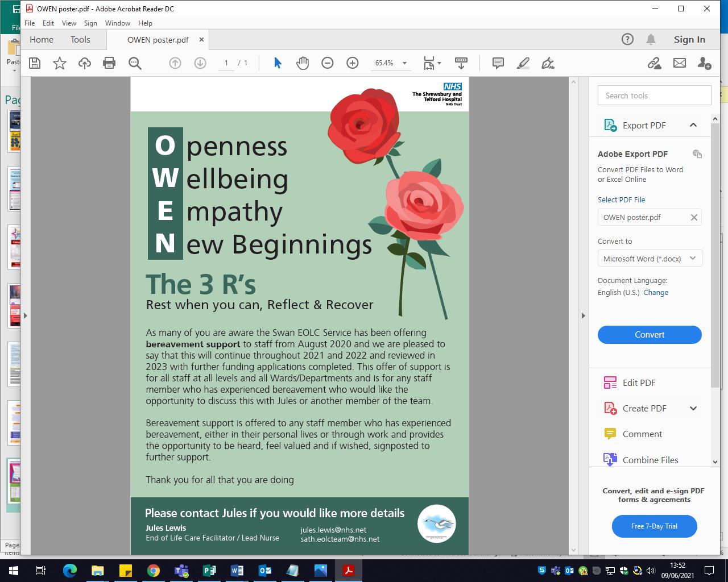Share a link to this file
The image size is (728, 582).
[654, 63]
